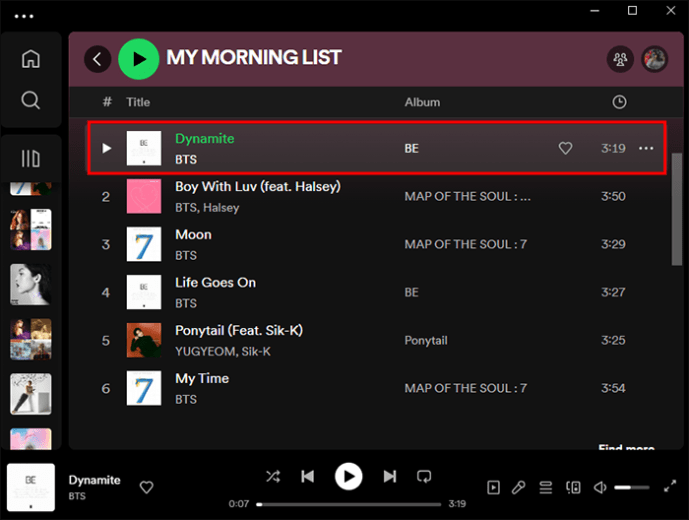The image size is (689, 520).
Task: Sort by the Title column header
Action: [x=138, y=102]
